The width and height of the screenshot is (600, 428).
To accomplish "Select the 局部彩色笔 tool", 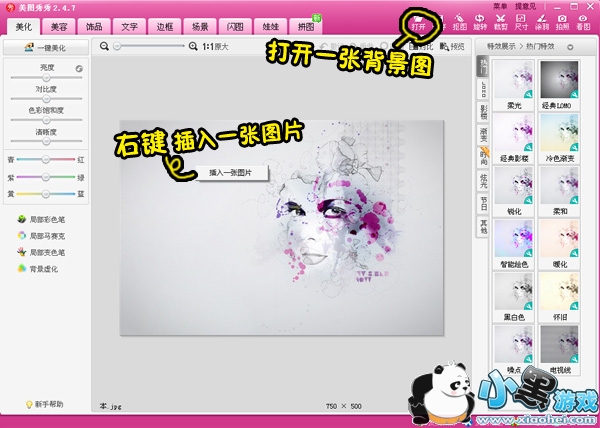I will click(x=41, y=220).
